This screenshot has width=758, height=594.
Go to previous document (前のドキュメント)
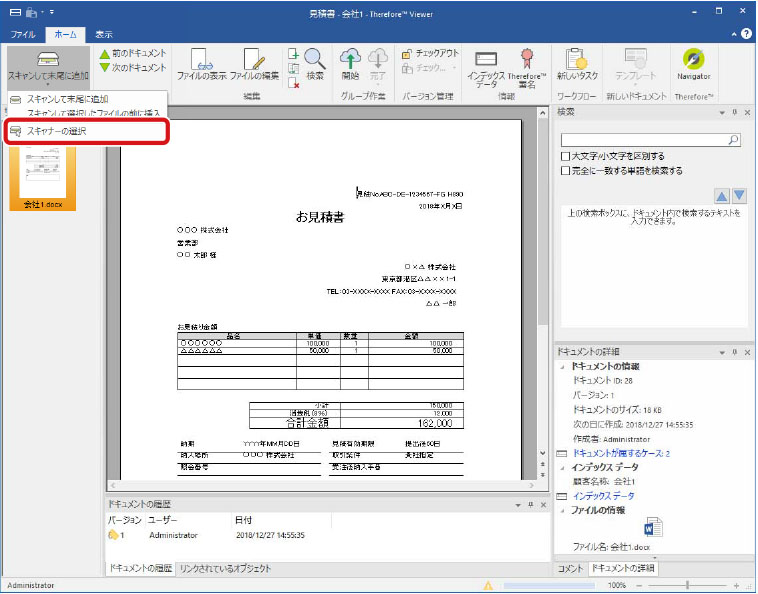pos(132,53)
